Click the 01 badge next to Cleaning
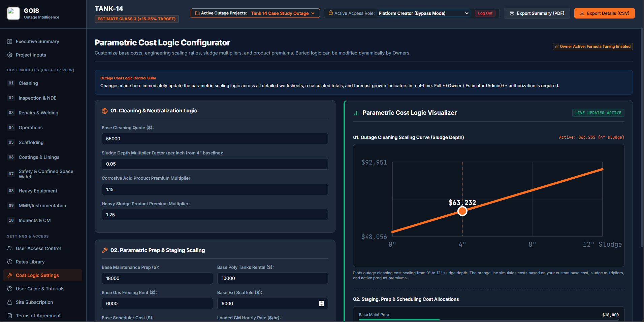This screenshot has width=644, height=322. coord(11,83)
